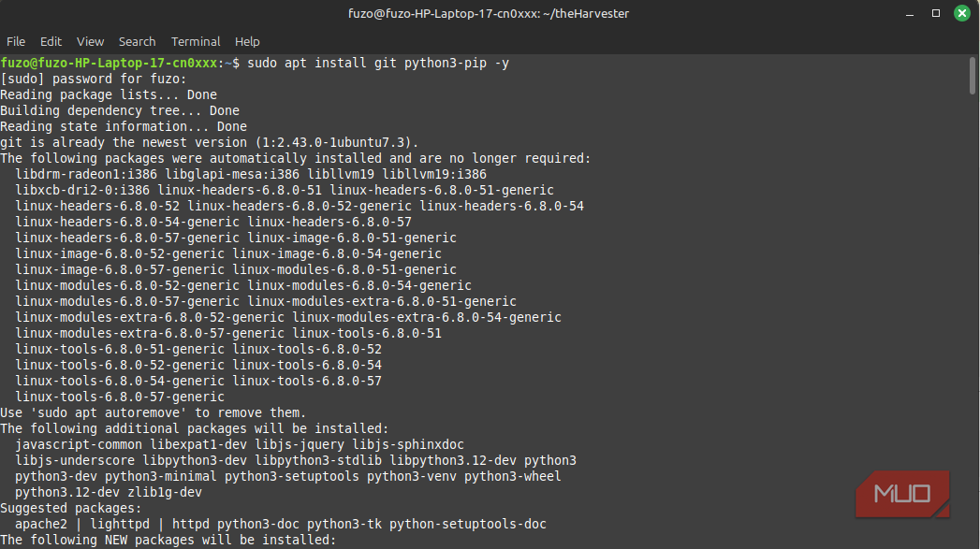Open the View menu
980x549 pixels.
91,41
